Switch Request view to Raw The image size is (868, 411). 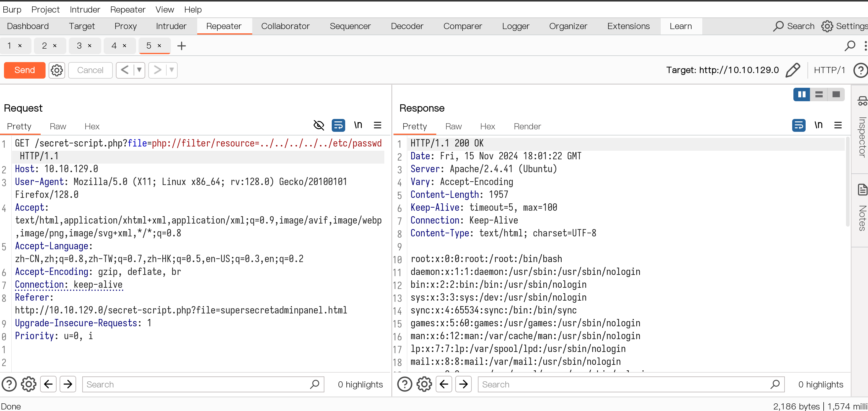pos(57,126)
